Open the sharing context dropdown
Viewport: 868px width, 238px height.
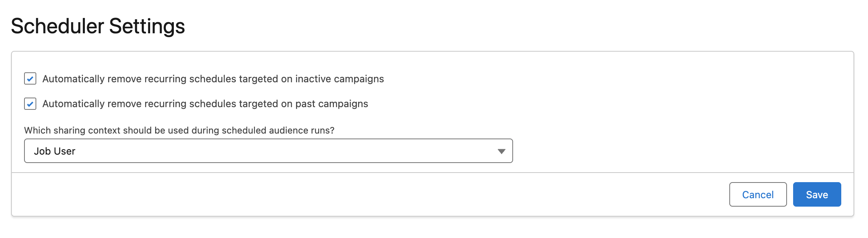point(268,151)
